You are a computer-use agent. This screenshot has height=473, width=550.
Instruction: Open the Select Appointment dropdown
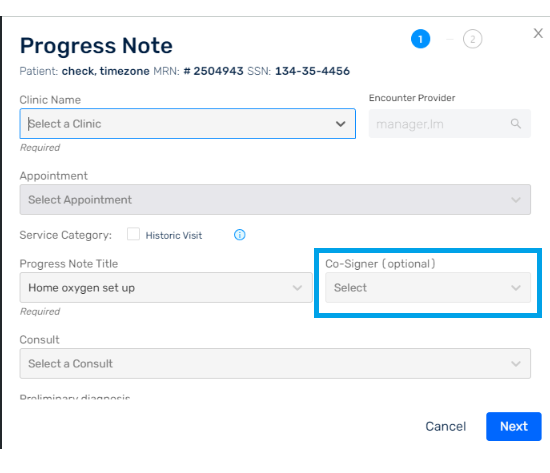click(x=275, y=199)
